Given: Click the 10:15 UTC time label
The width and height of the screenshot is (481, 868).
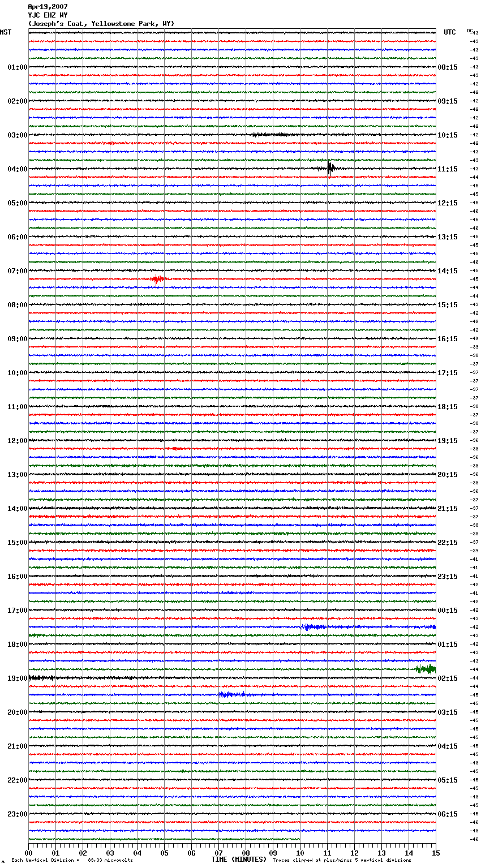Looking at the screenshot, I should [448, 135].
